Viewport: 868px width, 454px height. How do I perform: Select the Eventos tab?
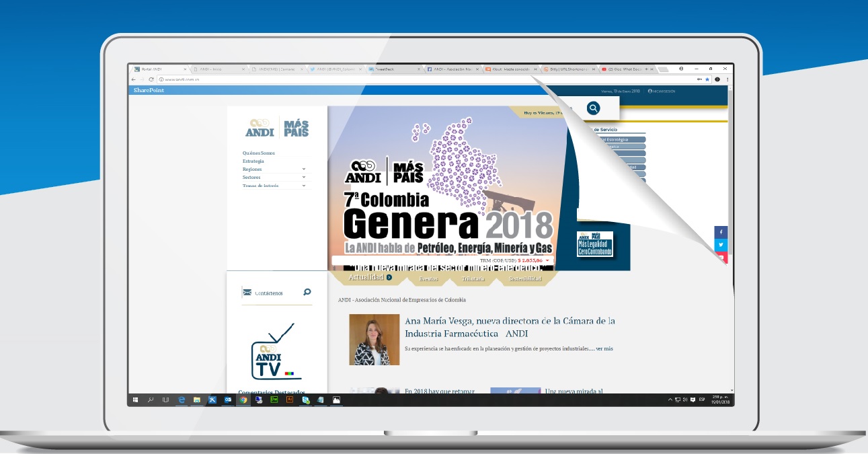(428, 278)
